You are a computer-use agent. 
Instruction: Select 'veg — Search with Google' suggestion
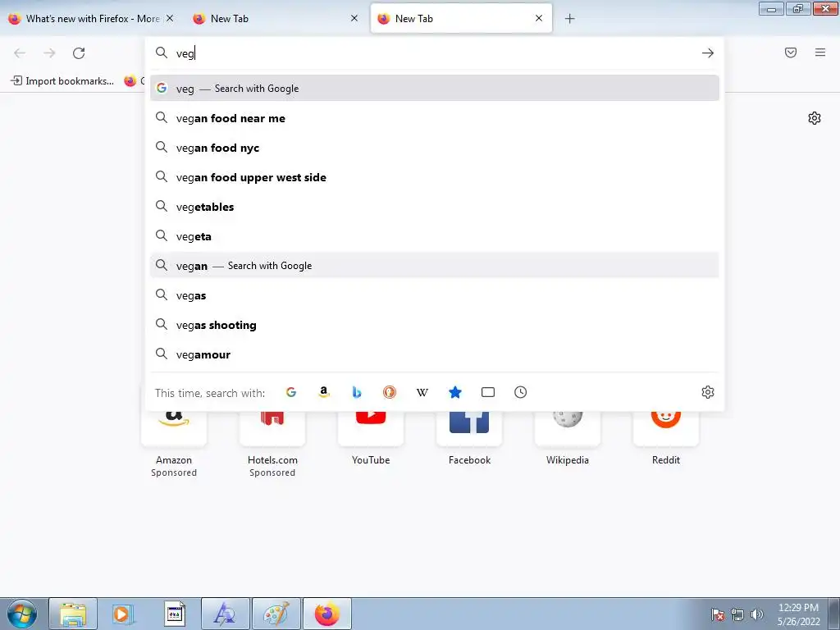[435, 88]
